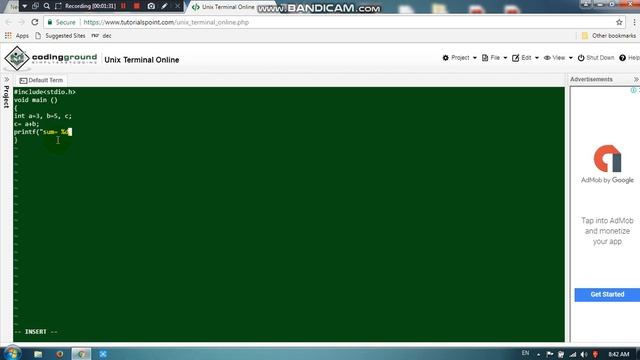
Task: Take a screenshot with the Bandicam camera icon
Action: [151, 6]
